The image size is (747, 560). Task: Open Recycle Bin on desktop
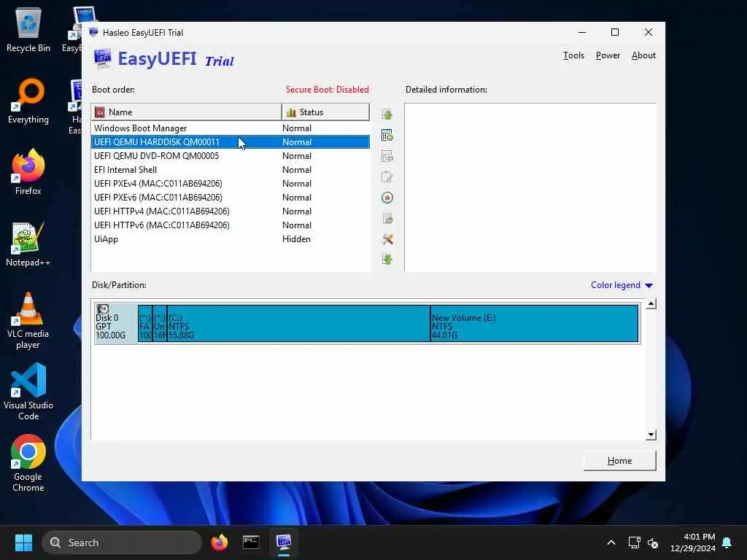click(28, 31)
